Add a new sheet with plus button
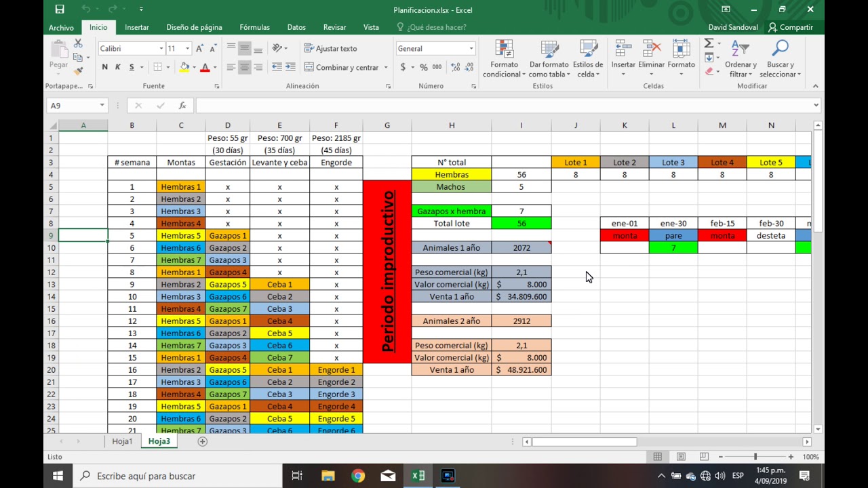 [x=202, y=441]
